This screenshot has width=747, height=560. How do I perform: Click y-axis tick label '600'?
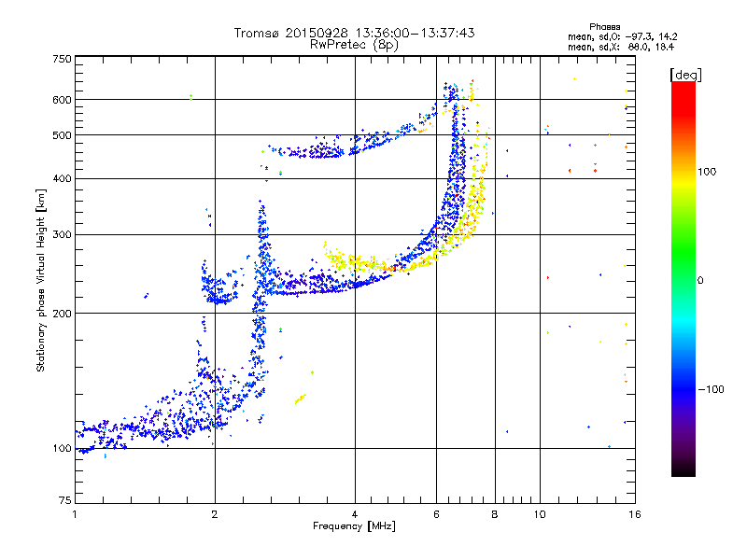pyautogui.click(x=63, y=100)
